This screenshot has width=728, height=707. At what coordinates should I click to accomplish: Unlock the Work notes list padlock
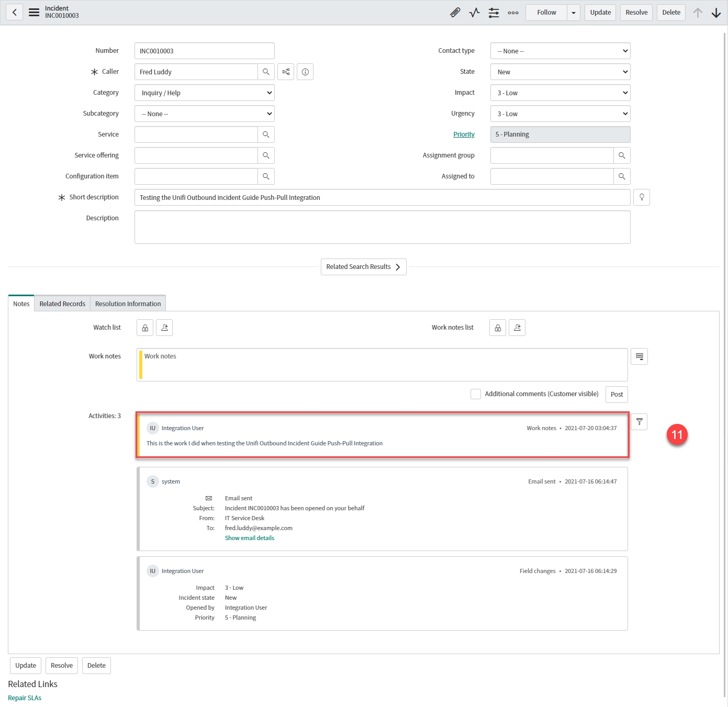pos(498,328)
